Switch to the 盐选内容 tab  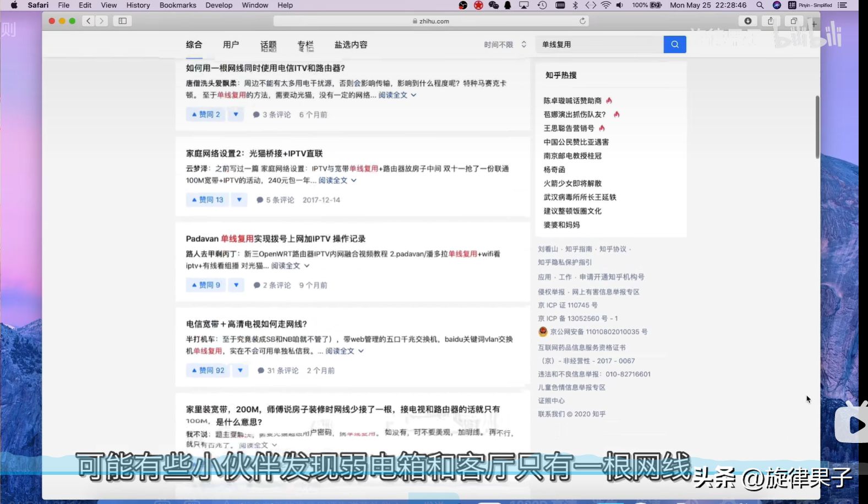click(x=351, y=45)
